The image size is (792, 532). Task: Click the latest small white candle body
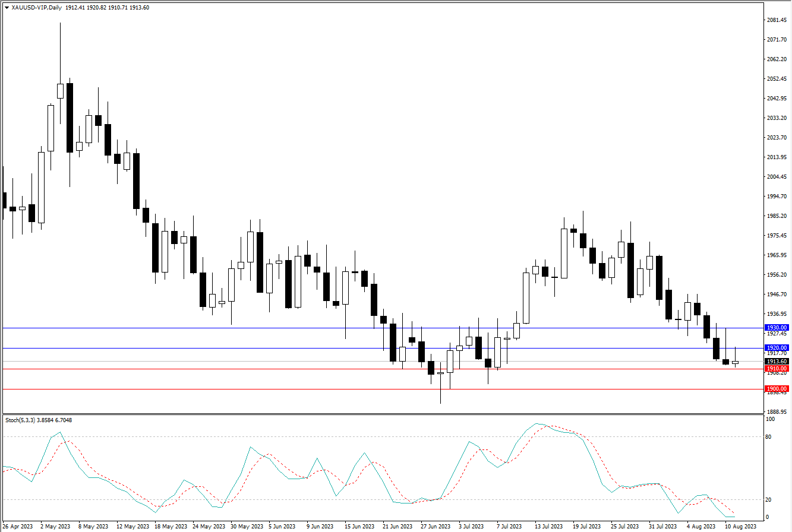pos(736,362)
